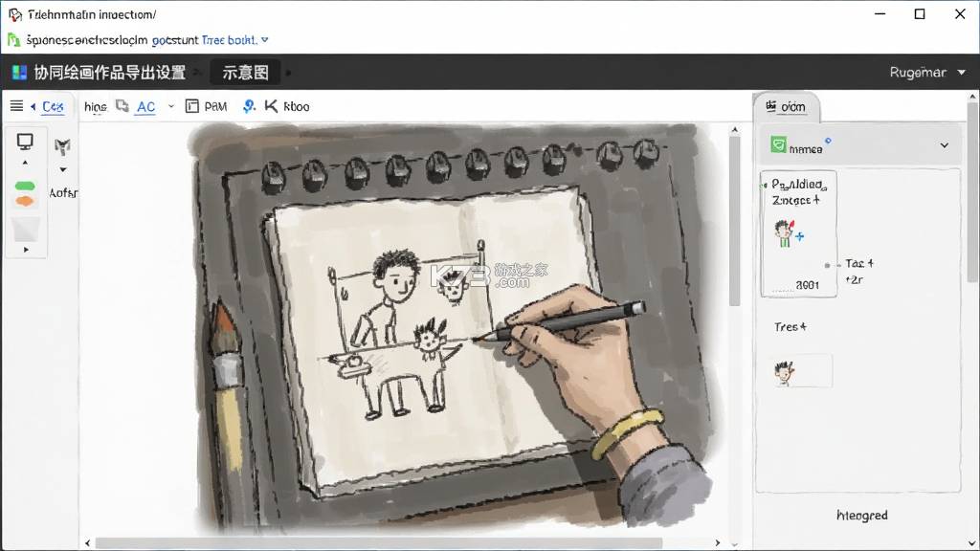Click the application icon in title bar
This screenshot has width=980, height=551.
(15, 13)
